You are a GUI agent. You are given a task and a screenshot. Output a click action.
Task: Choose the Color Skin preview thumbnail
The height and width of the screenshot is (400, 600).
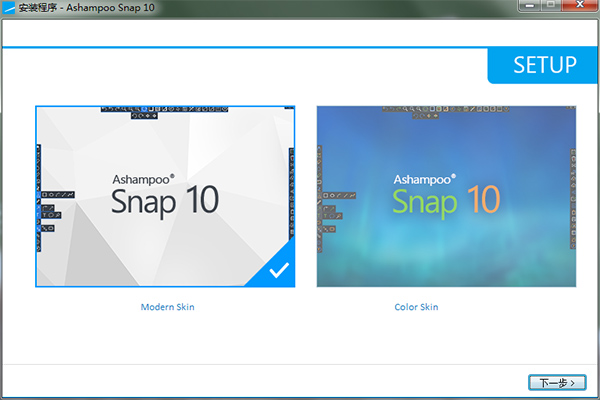[x=446, y=196]
